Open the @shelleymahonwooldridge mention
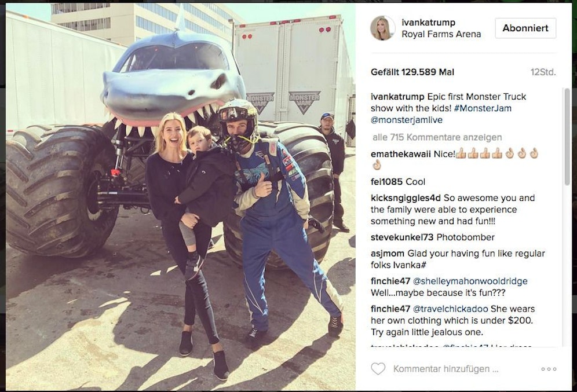Screen dimensions: 577x392 click(x=470, y=281)
